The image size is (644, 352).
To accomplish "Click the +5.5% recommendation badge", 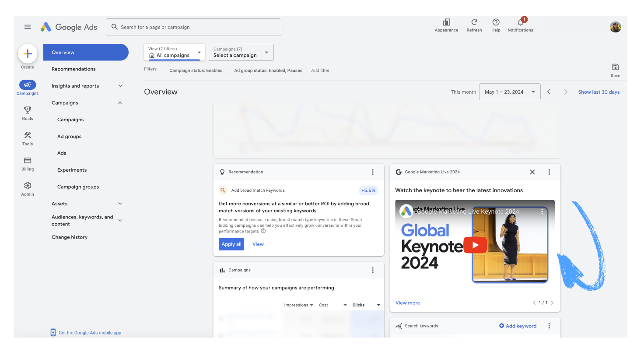I will 368,190.
